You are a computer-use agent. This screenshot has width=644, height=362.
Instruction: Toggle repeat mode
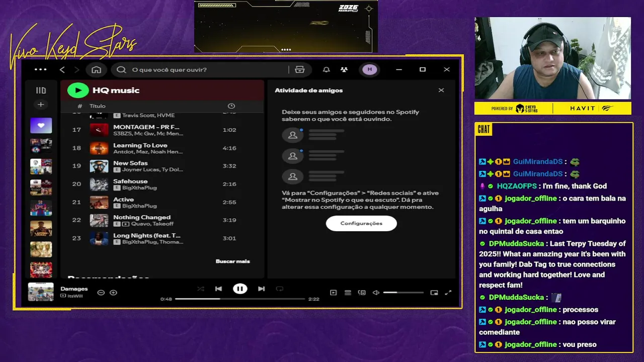pos(279,289)
